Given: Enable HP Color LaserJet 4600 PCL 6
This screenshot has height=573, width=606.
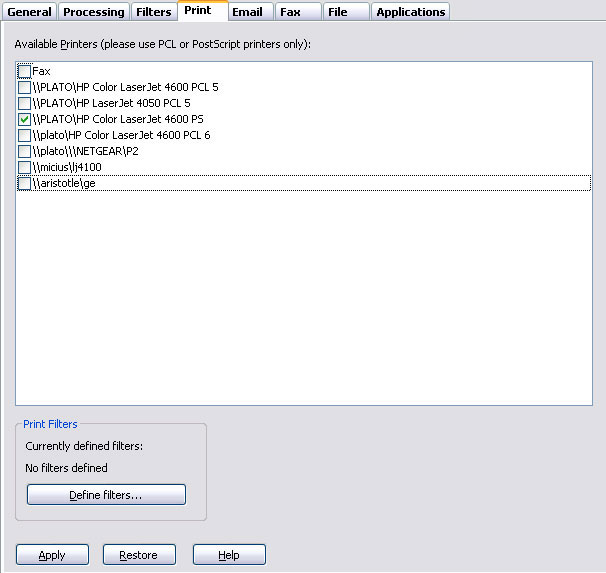Looking at the screenshot, I should (25, 136).
